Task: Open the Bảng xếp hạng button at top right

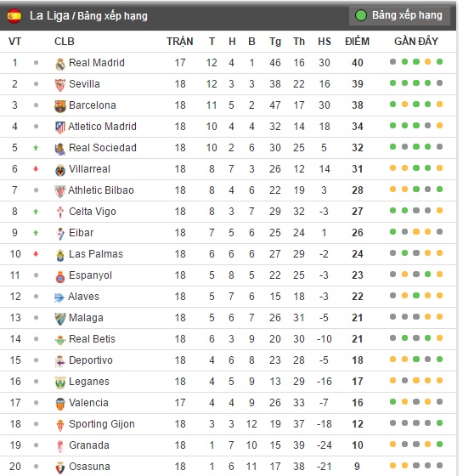Action: point(399,15)
